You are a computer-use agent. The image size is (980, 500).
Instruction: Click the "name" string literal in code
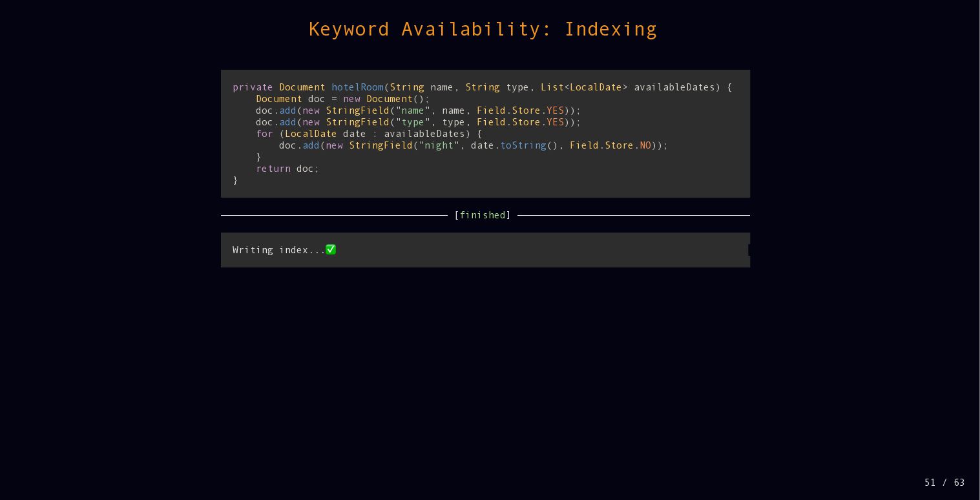tap(413, 110)
